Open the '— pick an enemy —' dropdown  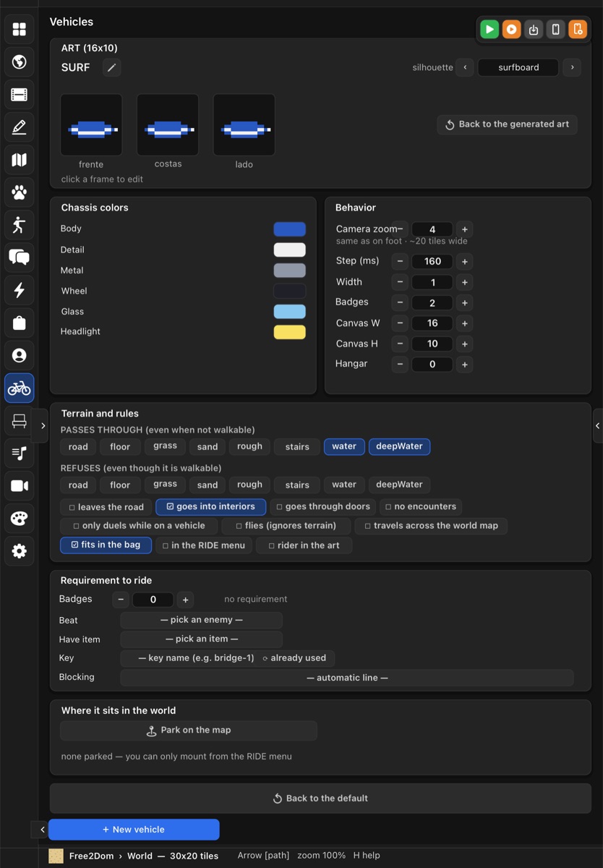201,620
